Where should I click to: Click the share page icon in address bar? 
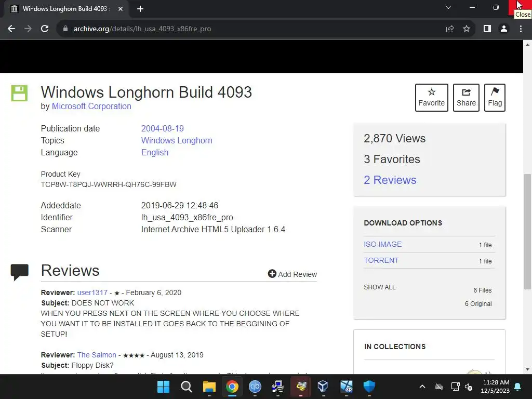point(450,29)
